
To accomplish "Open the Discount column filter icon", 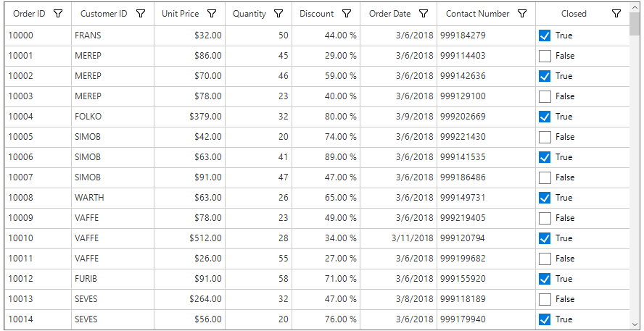I will [x=347, y=14].
